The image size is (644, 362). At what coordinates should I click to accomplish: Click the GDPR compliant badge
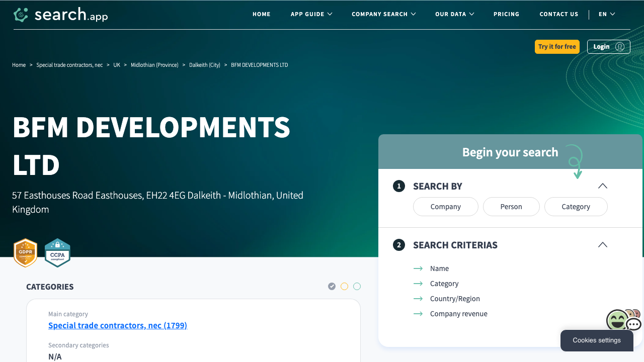click(25, 253)
